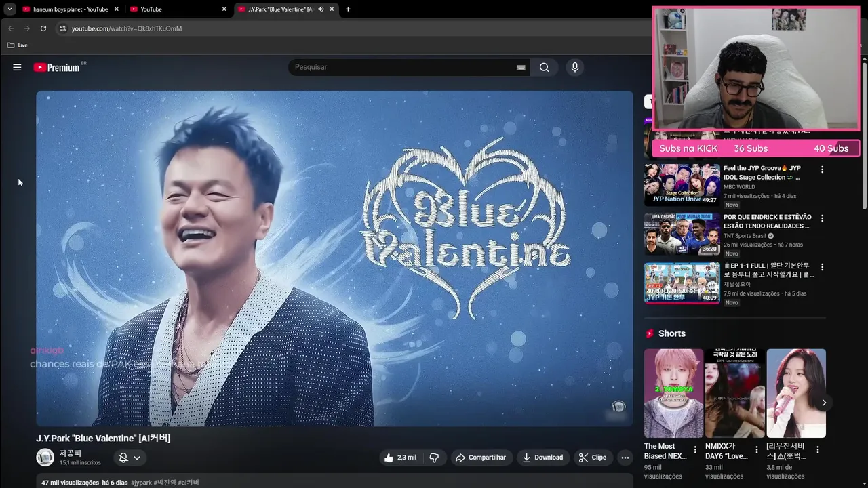The image size is (868, 488).
Task: Open Feel the JYP Groove video thumbnail
Action: [682, 185]
